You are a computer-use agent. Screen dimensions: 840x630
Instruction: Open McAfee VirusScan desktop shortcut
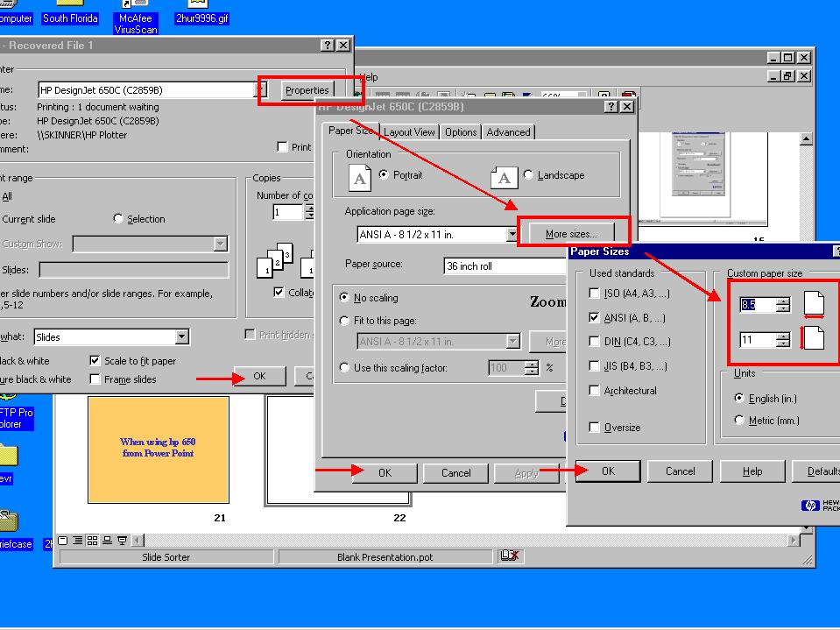coord(136,18)
